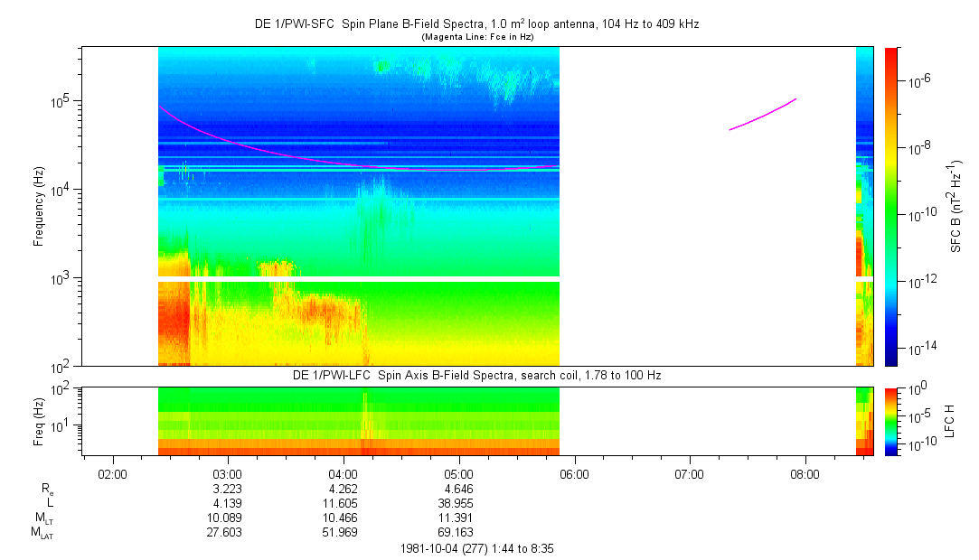Click the SFC B color bar
The height and width of the screenshot is (560, 979).
(891, 206)
